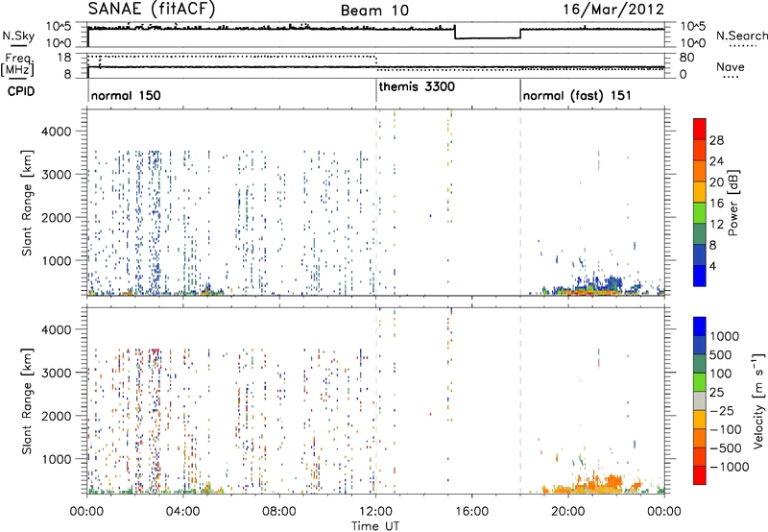This screenshot has width=768, height=532.
Task: Click the "16:00" time axis tick label
Action: click(471, 512)
